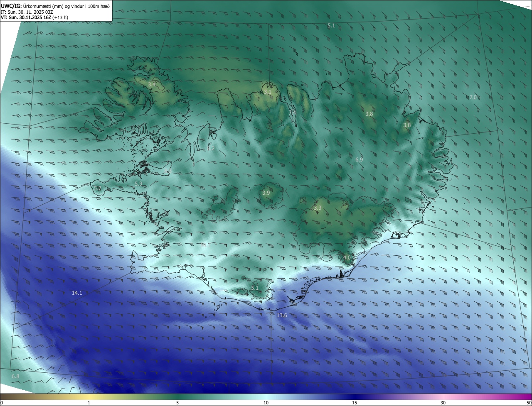Select the initial time line "IT: Sun. 30. 11. 2025 03Z"
Viewport: 532px width, 406px height.
click(27, 12)
